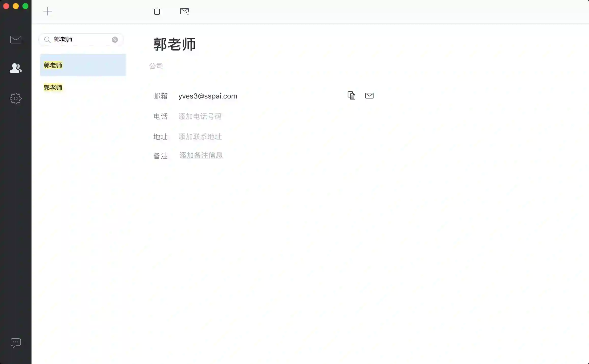The width and height of the screenshot is (589, 364).
Task: Click the plus icon to add contact
Action: click(x=48, y=11)
